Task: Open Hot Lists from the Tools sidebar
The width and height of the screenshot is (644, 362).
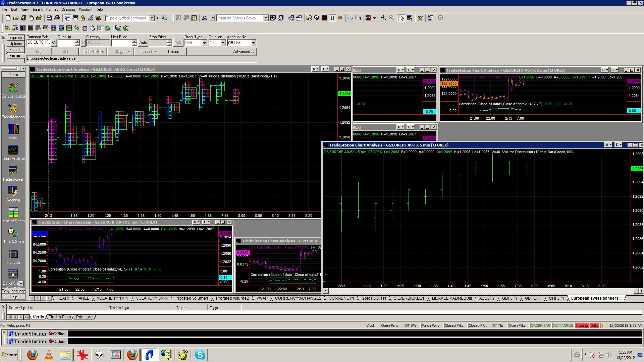Action: tap(13, 257)
